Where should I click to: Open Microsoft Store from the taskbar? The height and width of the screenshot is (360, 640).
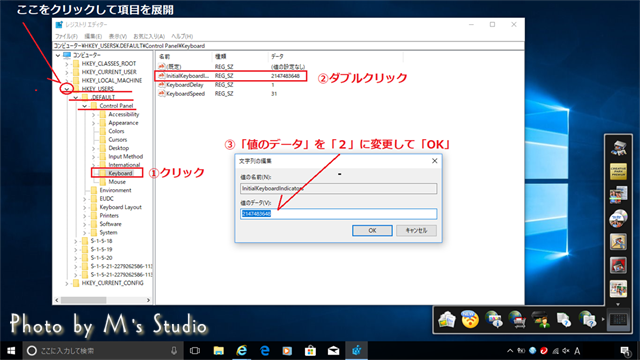click(x=310, y=351)
